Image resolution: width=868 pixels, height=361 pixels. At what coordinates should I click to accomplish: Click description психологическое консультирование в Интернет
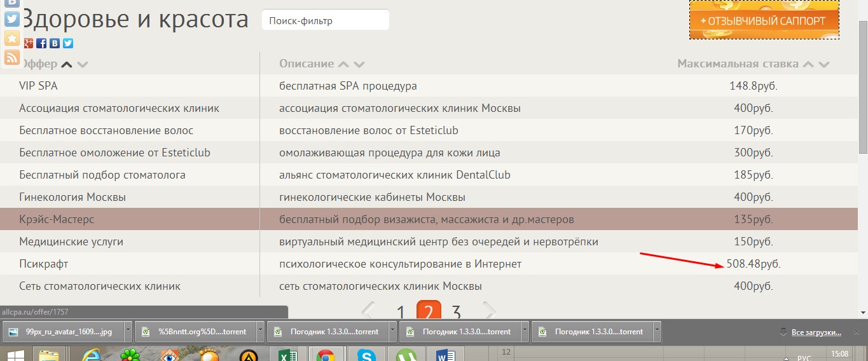(400, 264)
